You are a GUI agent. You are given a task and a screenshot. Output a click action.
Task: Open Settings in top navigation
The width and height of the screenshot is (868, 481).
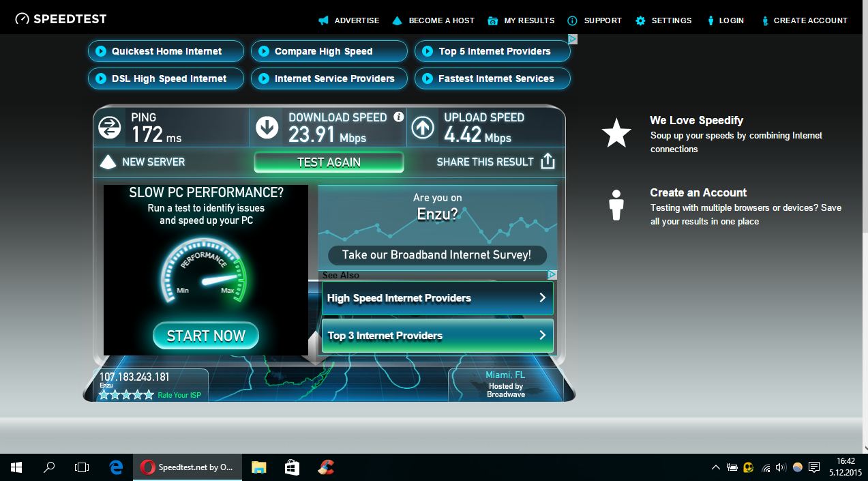pyautogui.click(x=663, y=20)
